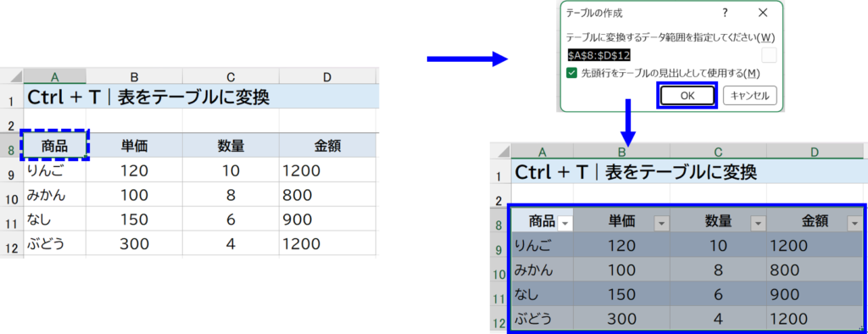
Task: Open the 単価 filter dropdown in the converted table
Action: 661,223
